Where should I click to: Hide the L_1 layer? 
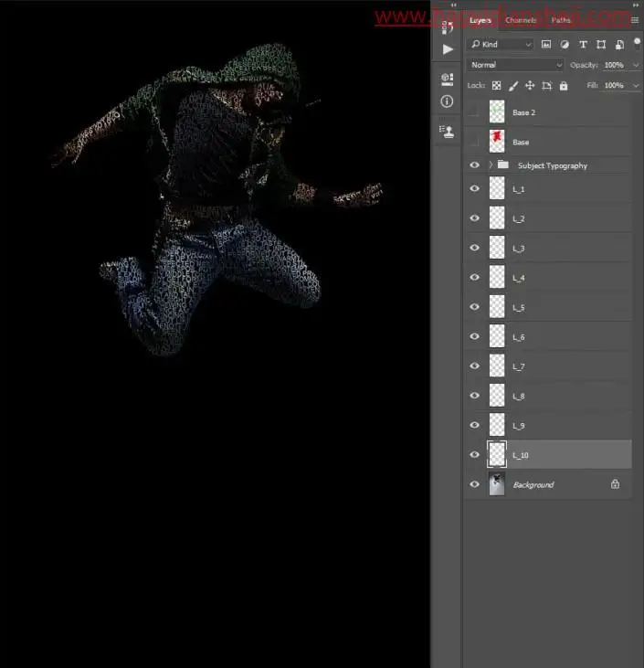[x=474, y=188]
